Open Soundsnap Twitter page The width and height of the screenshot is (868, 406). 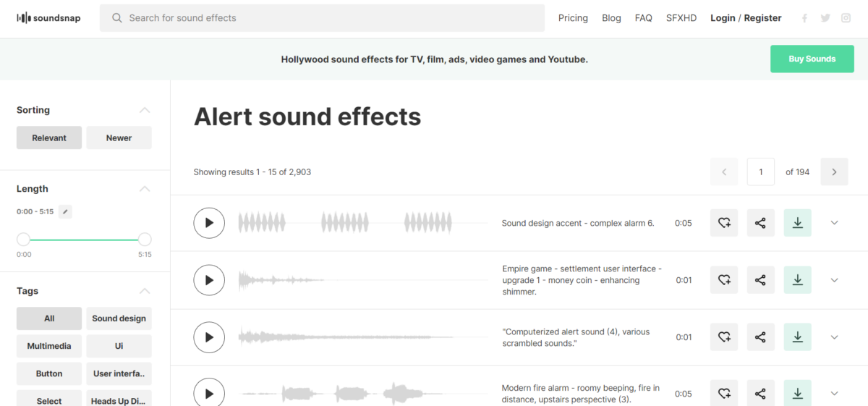[825, 18]
